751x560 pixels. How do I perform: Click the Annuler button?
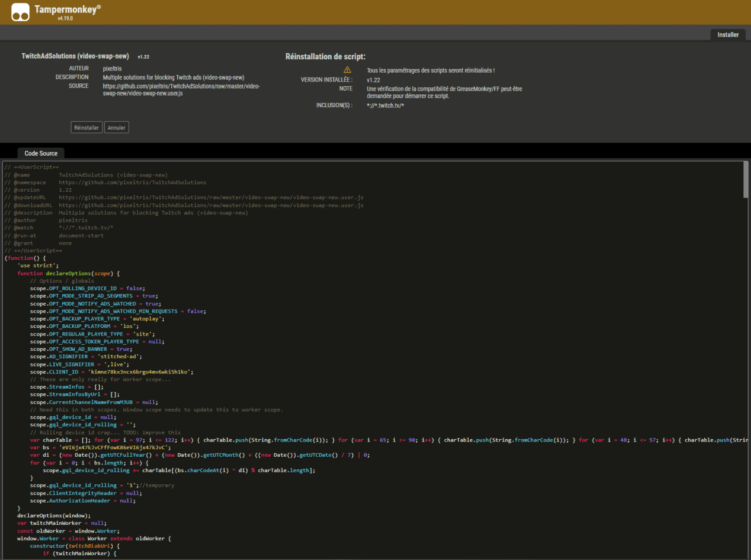pos(116,127)
